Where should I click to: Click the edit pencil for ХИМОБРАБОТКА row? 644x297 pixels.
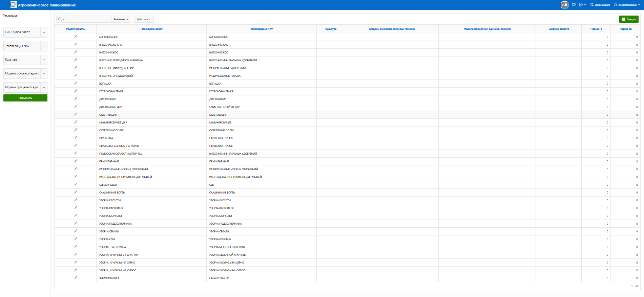tap(76, 278)
